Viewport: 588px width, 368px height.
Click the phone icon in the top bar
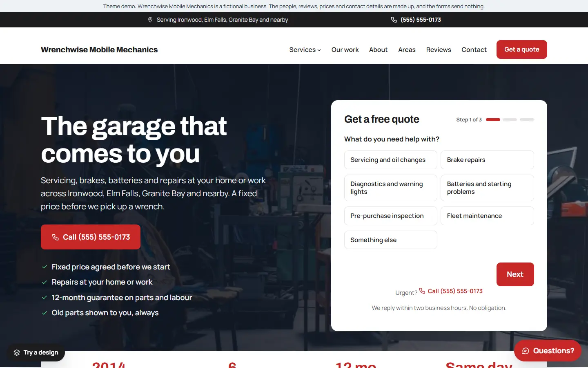coord(394,20)
